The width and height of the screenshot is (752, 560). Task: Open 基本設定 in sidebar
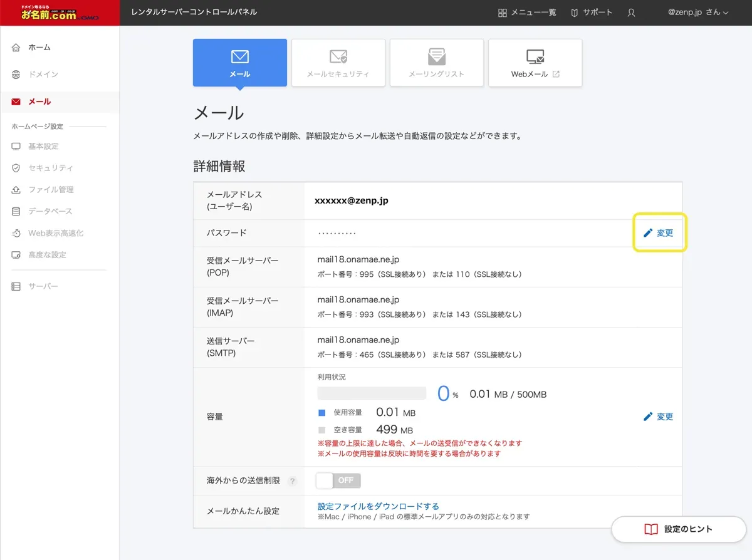(x=43, y=147)
